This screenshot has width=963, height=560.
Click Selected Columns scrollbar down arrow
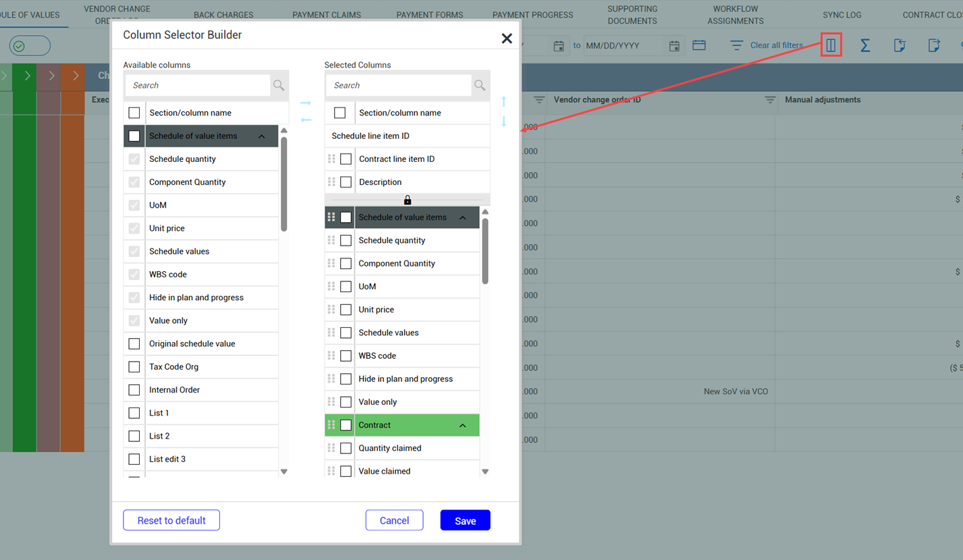point(485,472)
